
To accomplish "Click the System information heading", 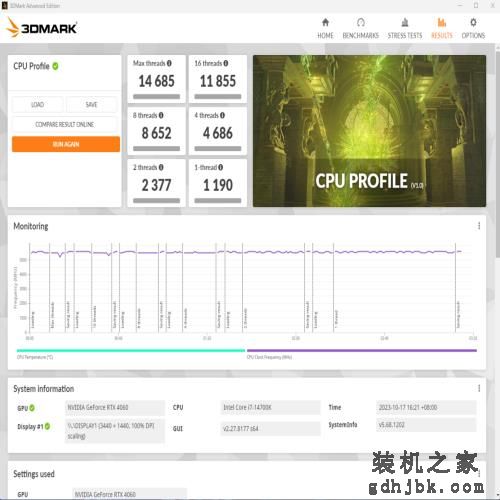I will coord(44,389).
